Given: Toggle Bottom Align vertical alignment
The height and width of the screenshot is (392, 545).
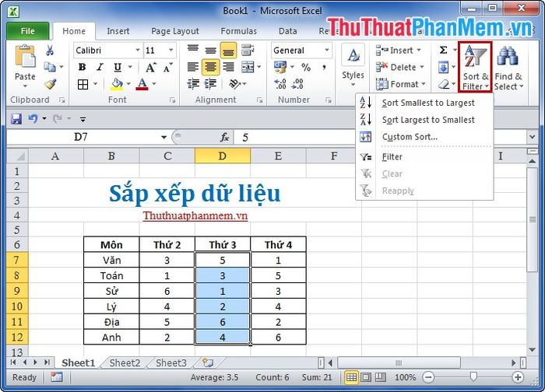Looking at the screenshot, I should 228,51.
